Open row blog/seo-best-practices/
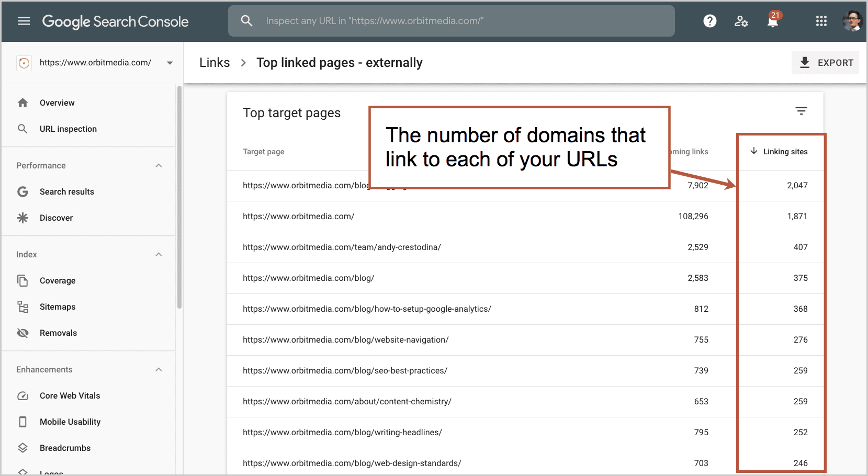This screenshot has height=476, width=868. 525,371
